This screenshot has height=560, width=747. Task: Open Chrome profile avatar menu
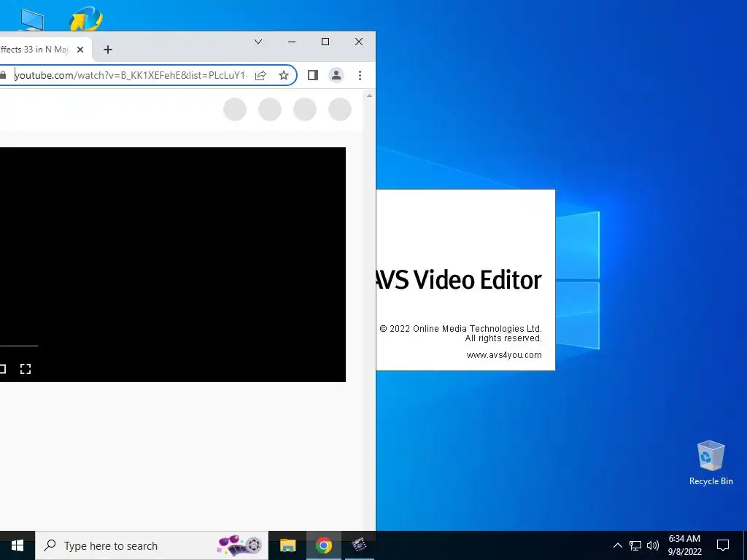[x=336, y=75]
